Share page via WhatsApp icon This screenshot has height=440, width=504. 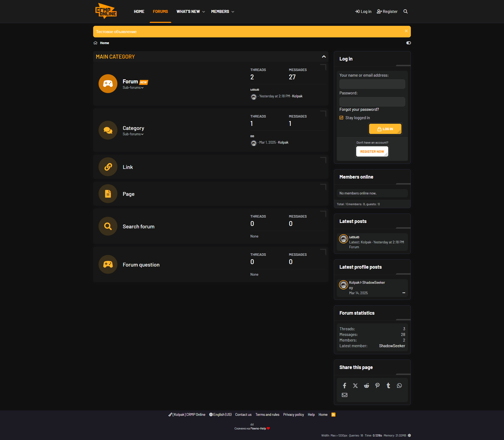click(399, 386)
